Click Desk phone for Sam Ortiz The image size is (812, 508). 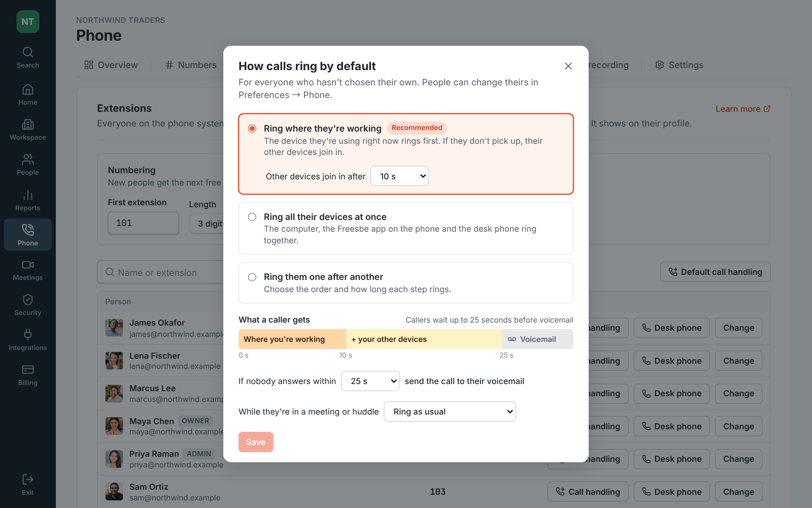click(672, 492)
